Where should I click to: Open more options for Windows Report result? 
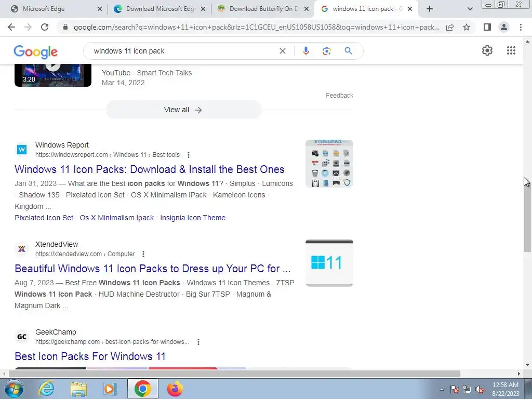188,155
